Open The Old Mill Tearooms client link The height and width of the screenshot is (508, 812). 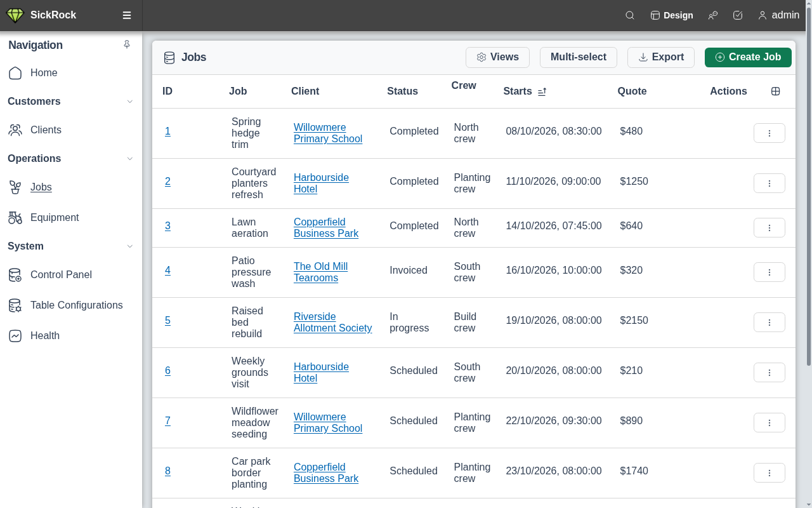320,272
